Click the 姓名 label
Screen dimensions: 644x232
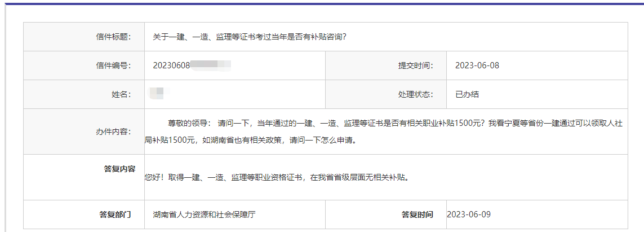coord(122,94)
